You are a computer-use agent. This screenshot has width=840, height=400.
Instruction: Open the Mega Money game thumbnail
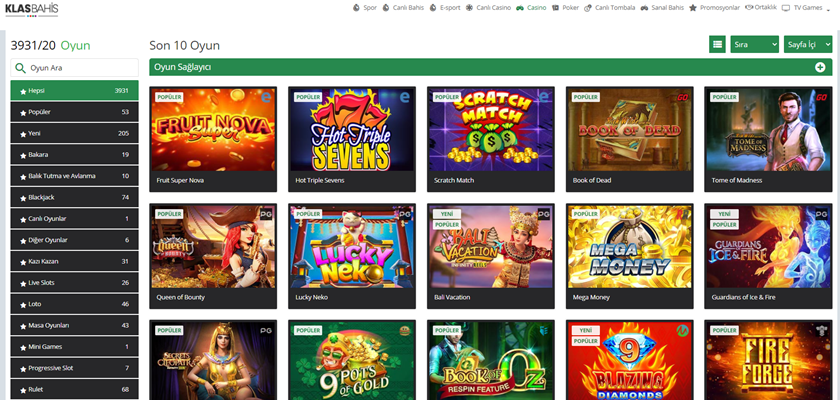629,246
